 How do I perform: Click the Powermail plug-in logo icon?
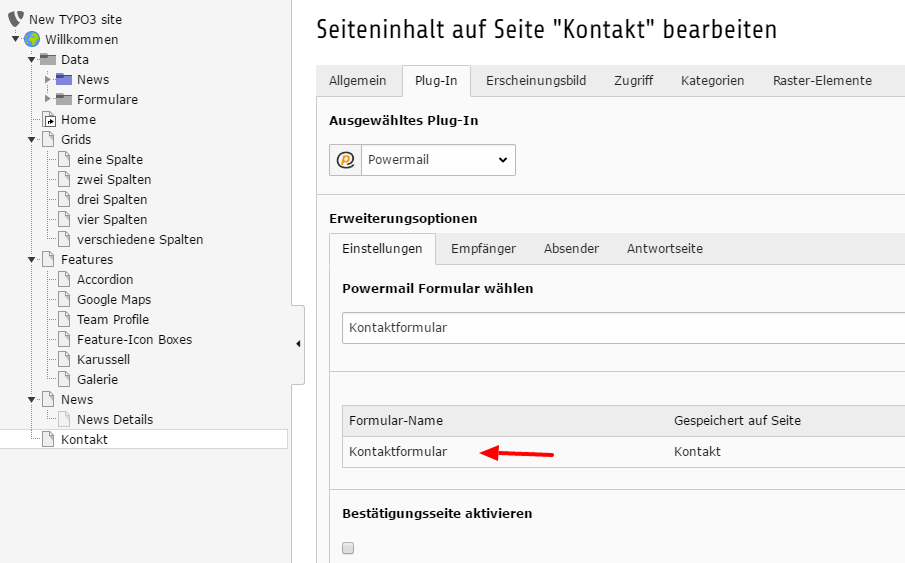click(345, 160)
